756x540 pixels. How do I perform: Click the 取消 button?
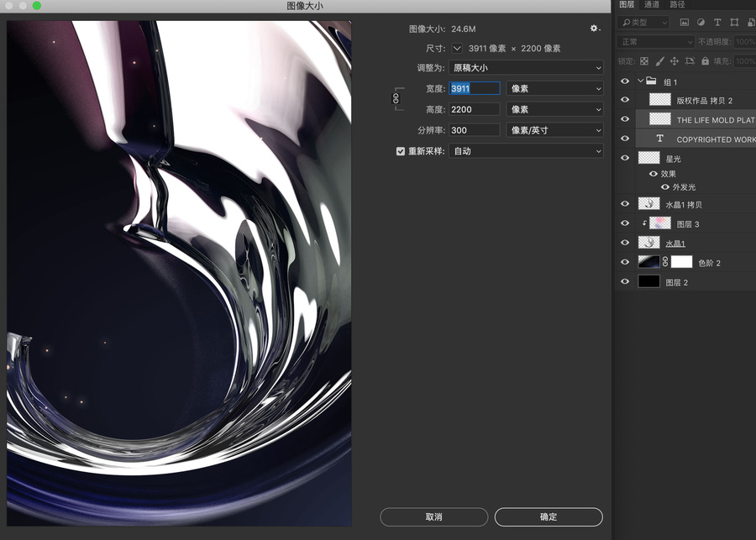[x=434, y=516]
